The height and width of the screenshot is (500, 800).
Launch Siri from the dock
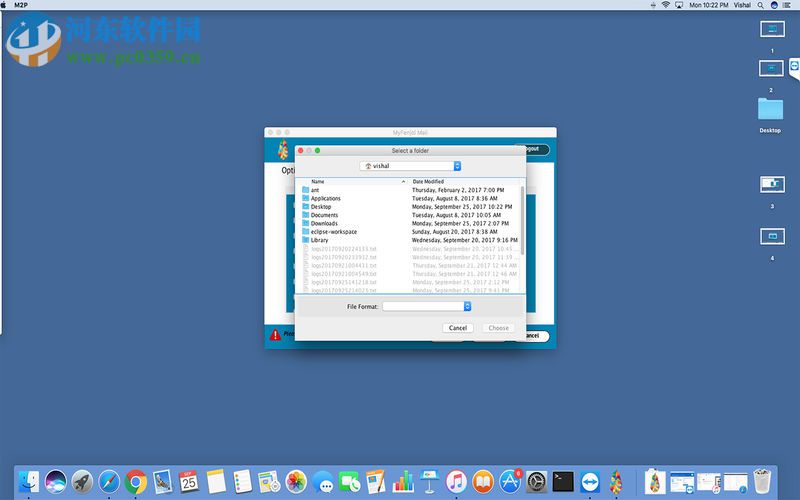(56, 482)
